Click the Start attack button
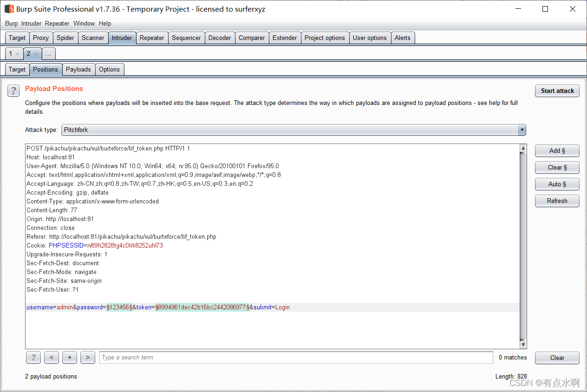The height and width of the screenshot is (392, 587). point(557,91)
